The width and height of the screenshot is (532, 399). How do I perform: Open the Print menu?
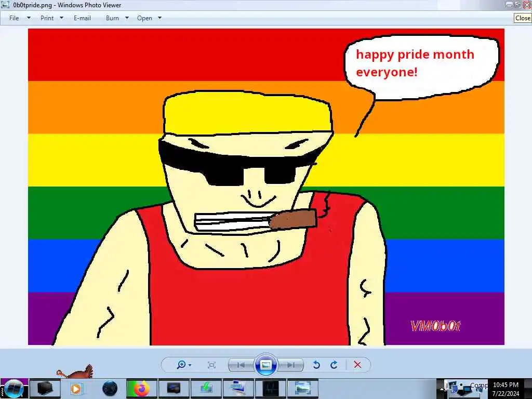tap(47, 18)
